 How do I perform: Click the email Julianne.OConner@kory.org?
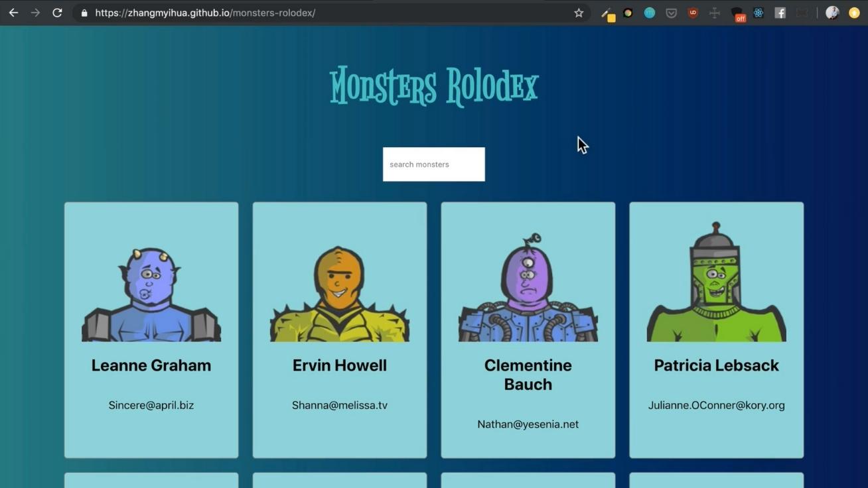point(717,405)
